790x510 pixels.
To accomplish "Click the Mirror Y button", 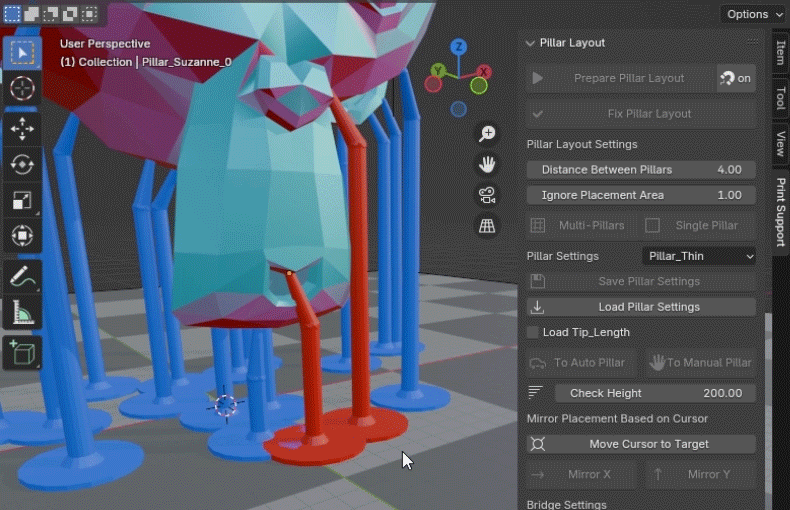I will coord(701,474).
